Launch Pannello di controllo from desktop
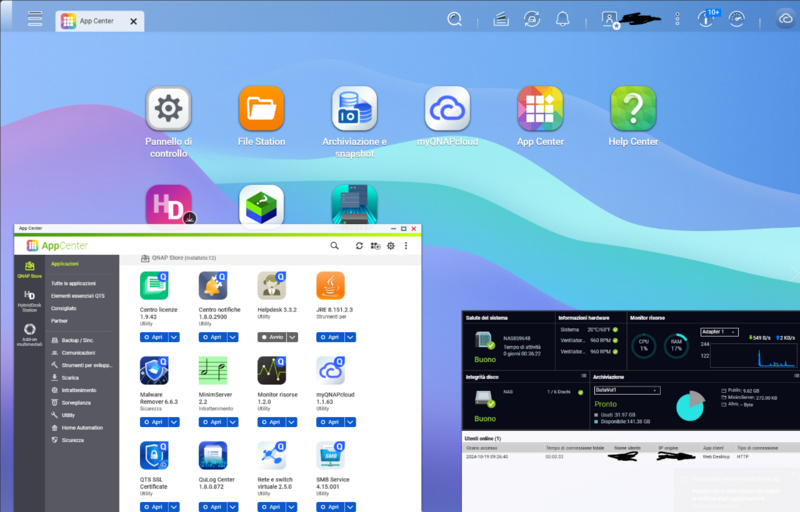800x512 pixels. (168, 109)
